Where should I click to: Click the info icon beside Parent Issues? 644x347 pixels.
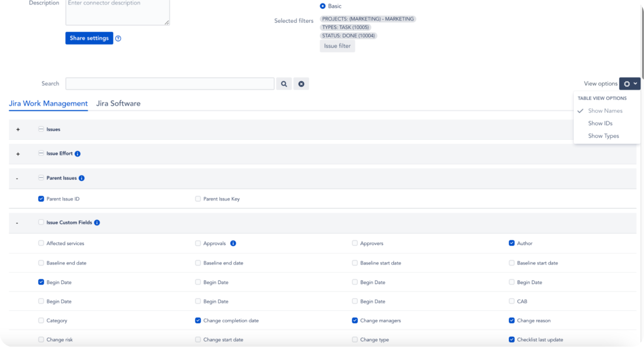[x=81, y=178]
